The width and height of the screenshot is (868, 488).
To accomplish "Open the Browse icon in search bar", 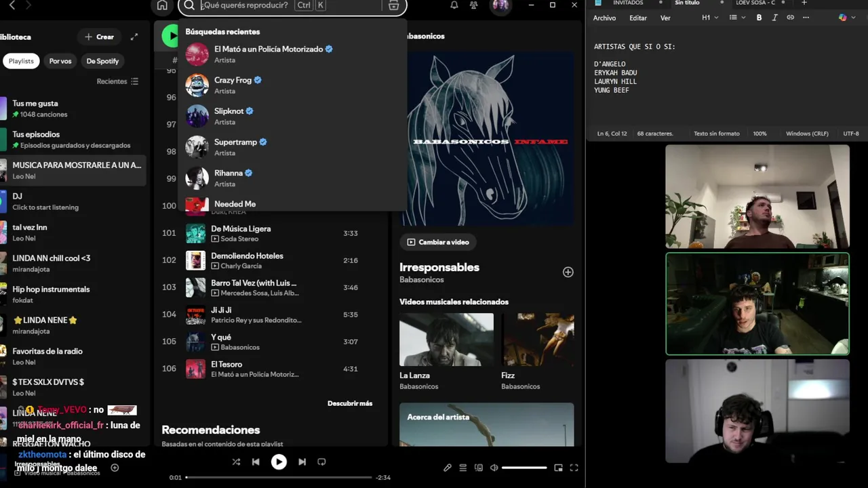I will [394, 5].
